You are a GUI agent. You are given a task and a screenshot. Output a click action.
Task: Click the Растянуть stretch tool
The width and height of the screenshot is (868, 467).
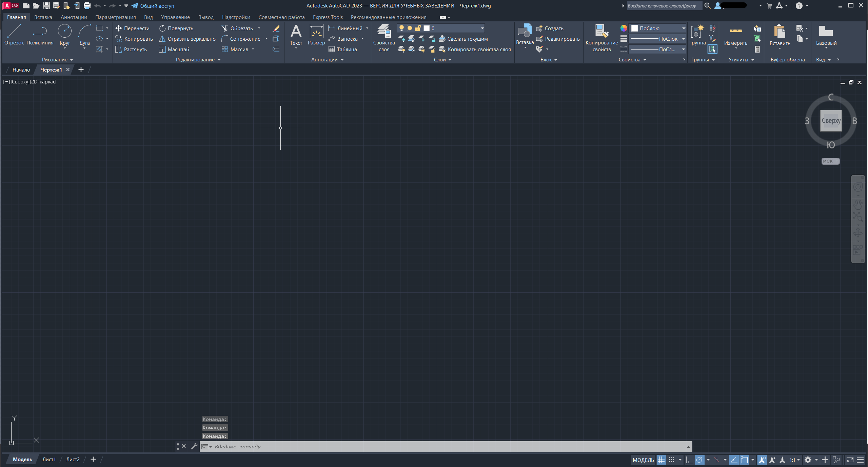click(131, 49)
